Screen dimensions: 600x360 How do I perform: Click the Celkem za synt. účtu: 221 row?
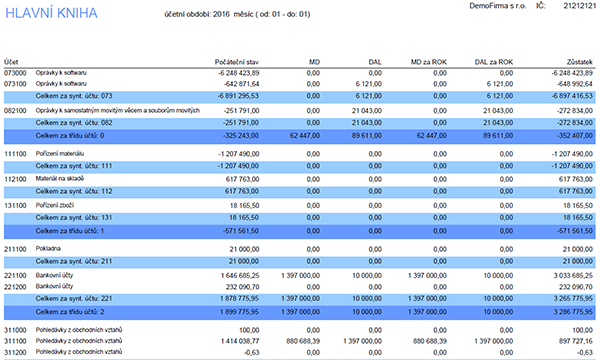coord(300,299)
